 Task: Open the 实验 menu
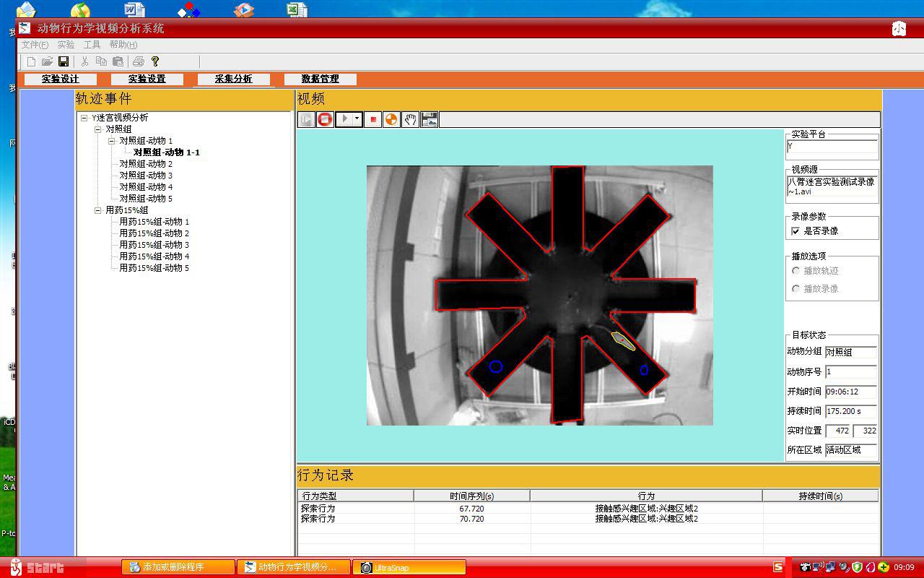click(x=66, y=45)
